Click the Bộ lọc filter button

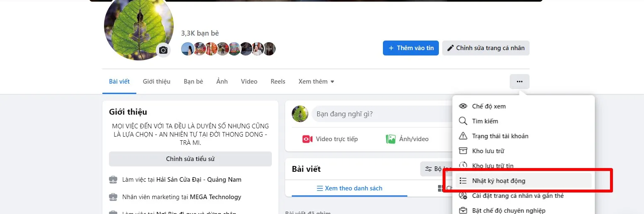point(437,169)
